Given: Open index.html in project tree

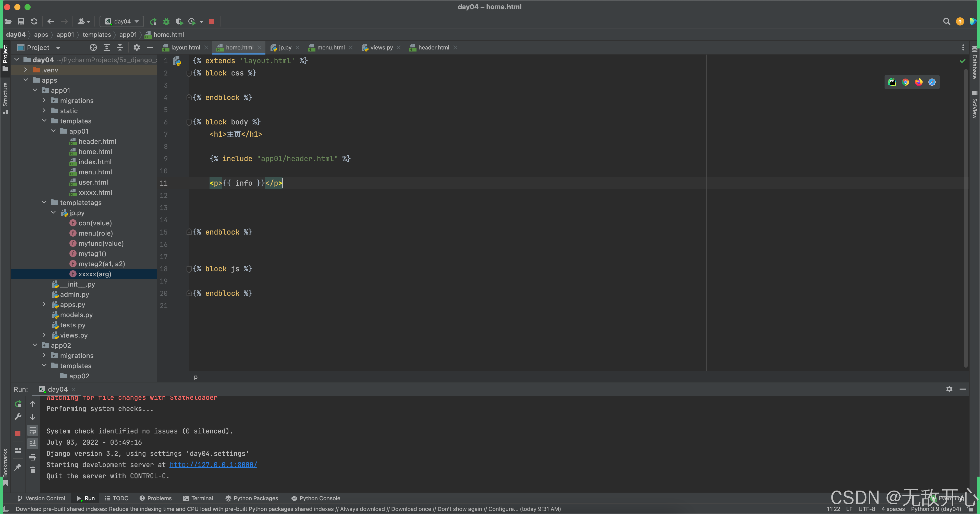Looking at the screenshot, I should pos(95,162).
